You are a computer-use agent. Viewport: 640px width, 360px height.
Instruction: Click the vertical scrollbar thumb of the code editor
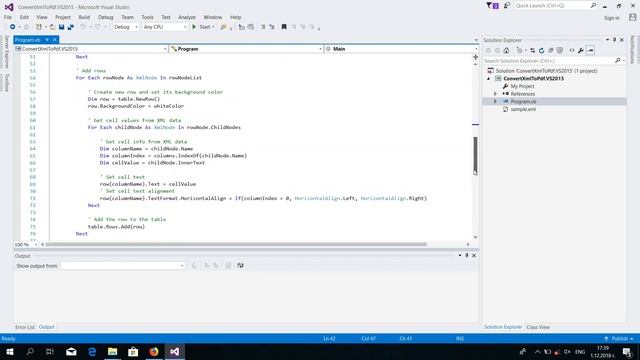tap(476, 154)
